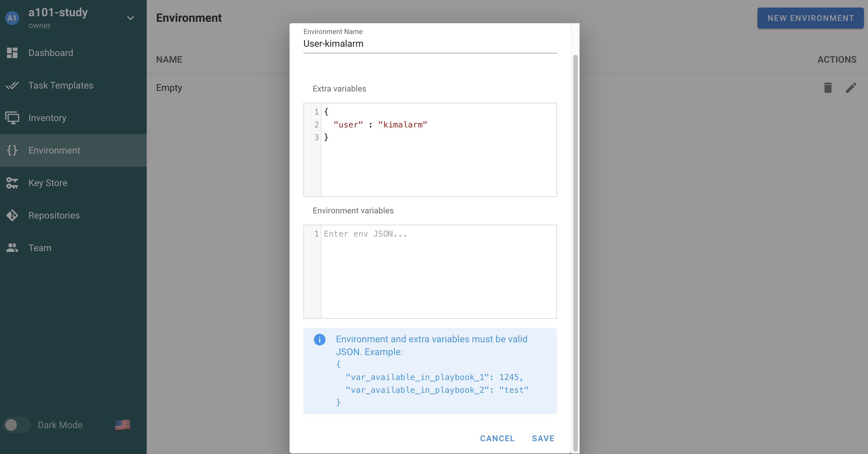Click the Dashboard grid icon
868x454 pixels.
[x=12, y=53]
